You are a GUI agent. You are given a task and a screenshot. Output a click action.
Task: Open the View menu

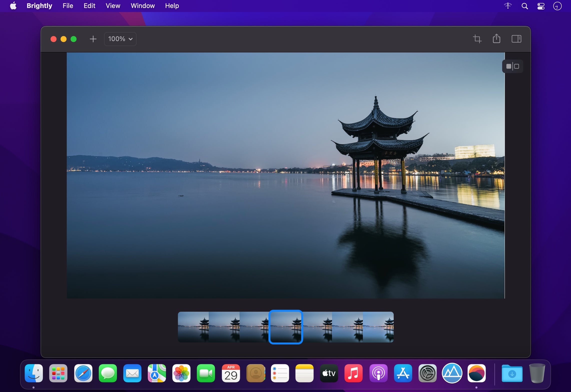click(x=113, y=6)
